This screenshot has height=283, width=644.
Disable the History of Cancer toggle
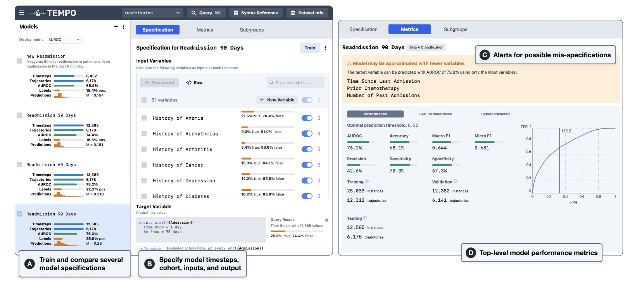click(x=307, y=165)
